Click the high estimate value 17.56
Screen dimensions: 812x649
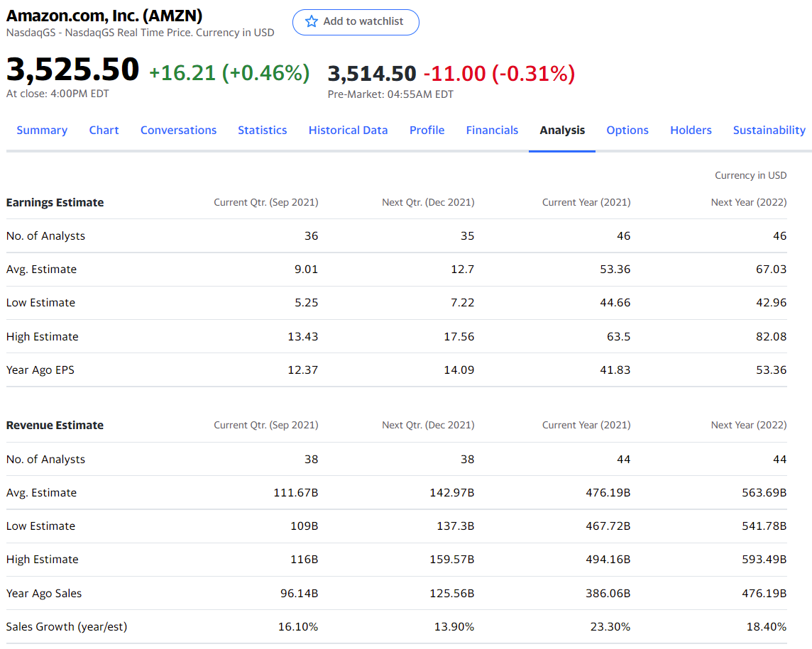tap(459, 336)
